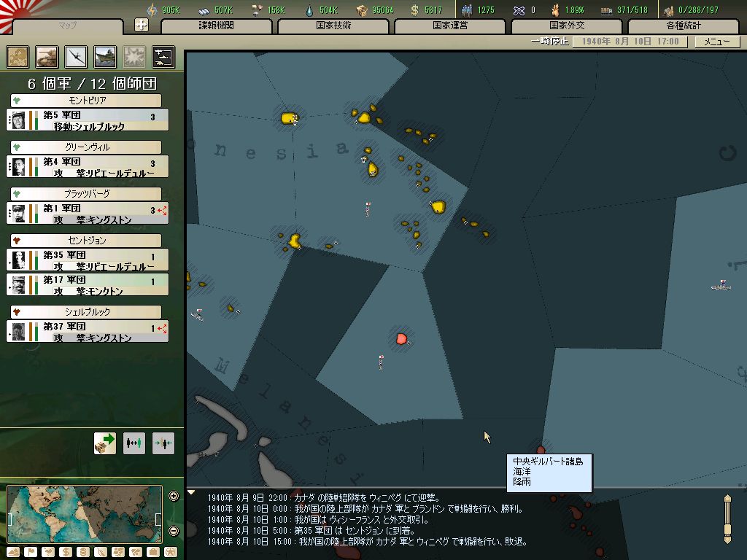The width and height of the screenshot is (747, 560).
Task: Click the green arrow crate supply button
Action: [x=105, y=443]
